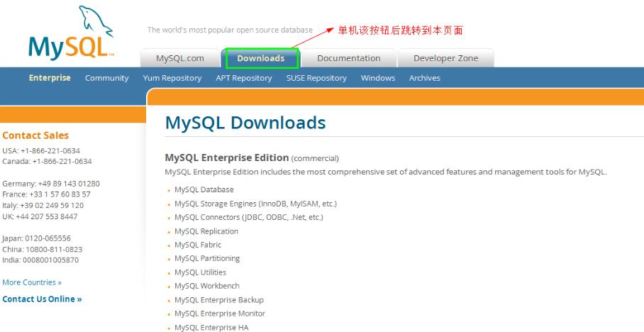This screenshot has width=644, height=332.
Task: Click the MySQL Downloads page title
Action: [245, 123]
